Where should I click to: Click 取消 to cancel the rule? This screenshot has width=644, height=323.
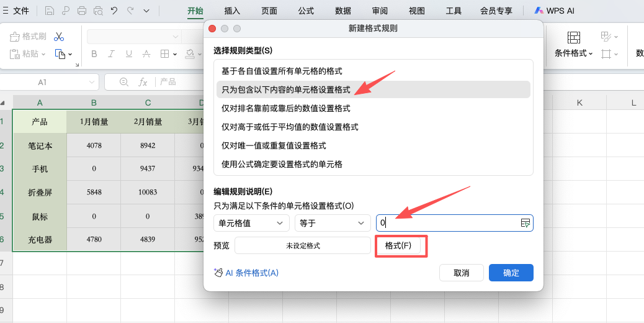[x=461, y=273]
